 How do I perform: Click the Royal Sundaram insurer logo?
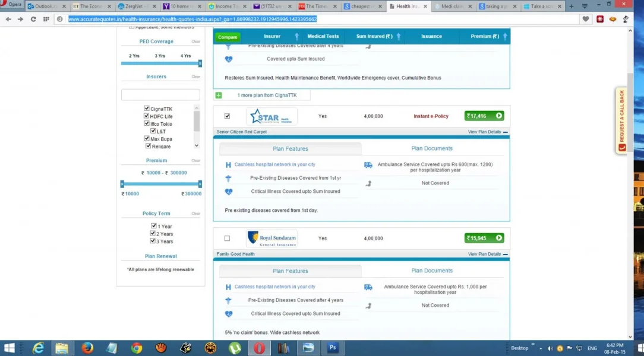[272, 239]
